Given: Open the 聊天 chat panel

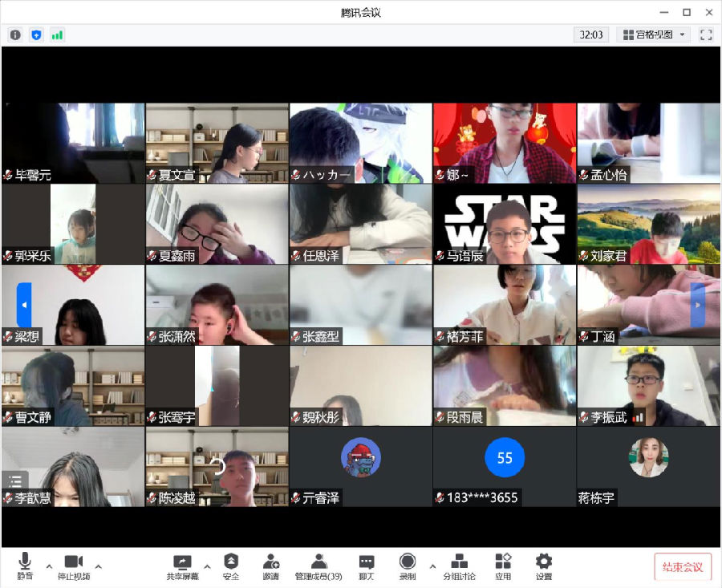Looking at the screenshot, I should (x=367, y=566).
